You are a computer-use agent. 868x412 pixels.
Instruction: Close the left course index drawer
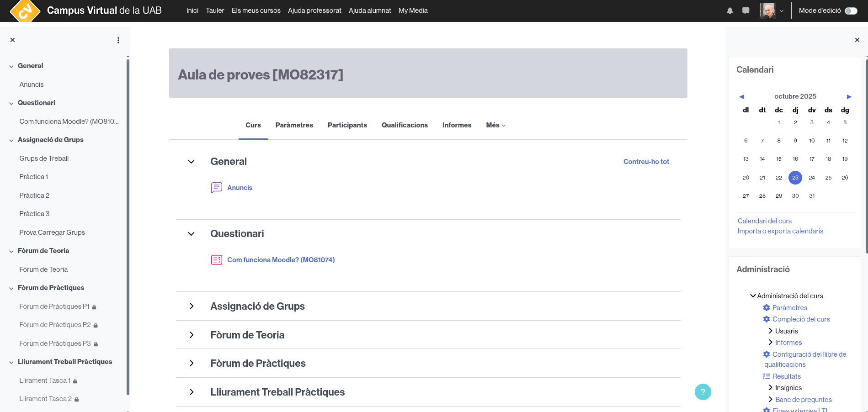pos(13,40)
